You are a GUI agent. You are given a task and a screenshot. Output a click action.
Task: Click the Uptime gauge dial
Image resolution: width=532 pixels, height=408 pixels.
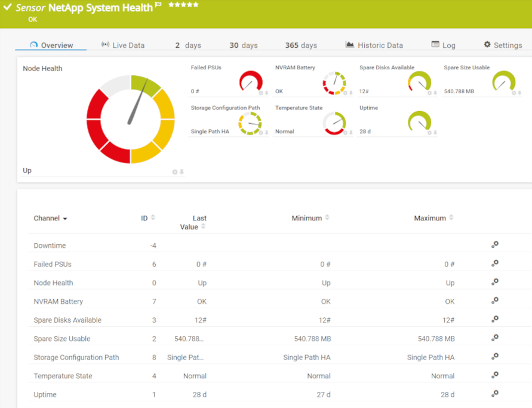419,121
